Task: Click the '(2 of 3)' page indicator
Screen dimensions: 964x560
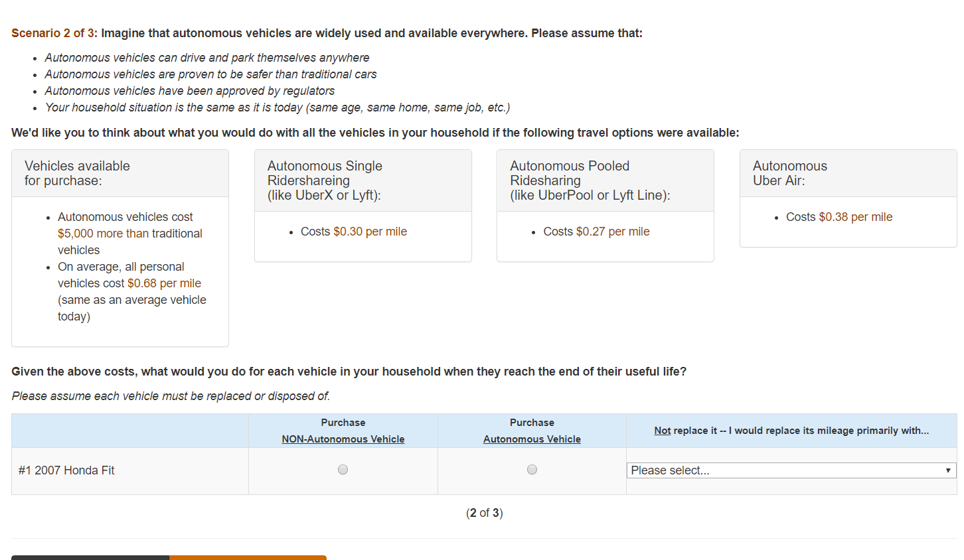Action: pyautogui.click(x=484, y=513)
